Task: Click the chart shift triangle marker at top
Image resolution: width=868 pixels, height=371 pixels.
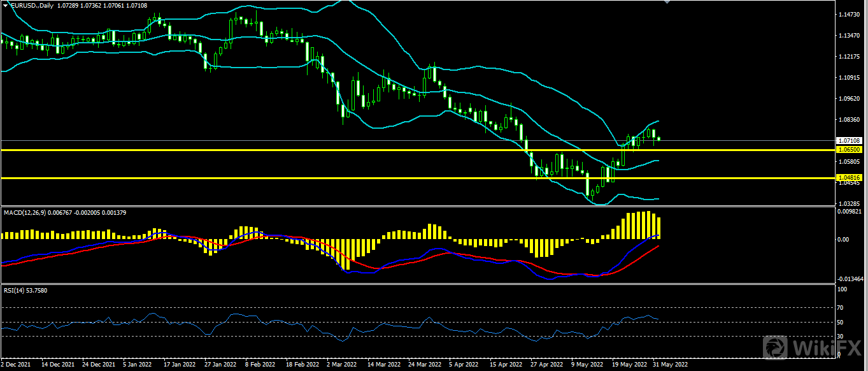Action: (x=667, y=2)
